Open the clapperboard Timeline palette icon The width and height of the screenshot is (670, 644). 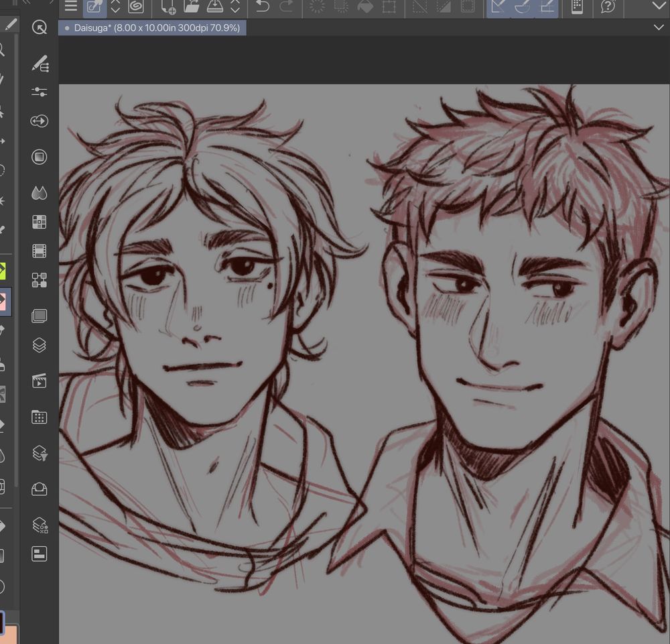click(x=40, y=381)
